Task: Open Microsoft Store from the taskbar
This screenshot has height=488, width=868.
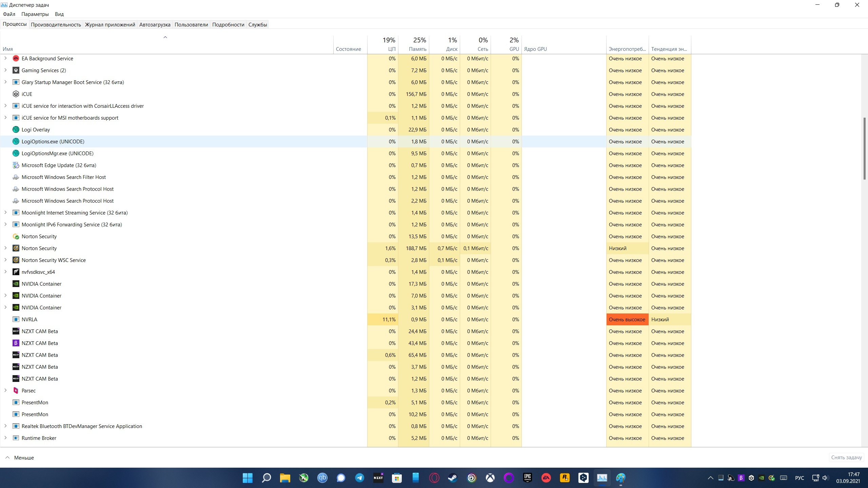Action: point(397,478)
